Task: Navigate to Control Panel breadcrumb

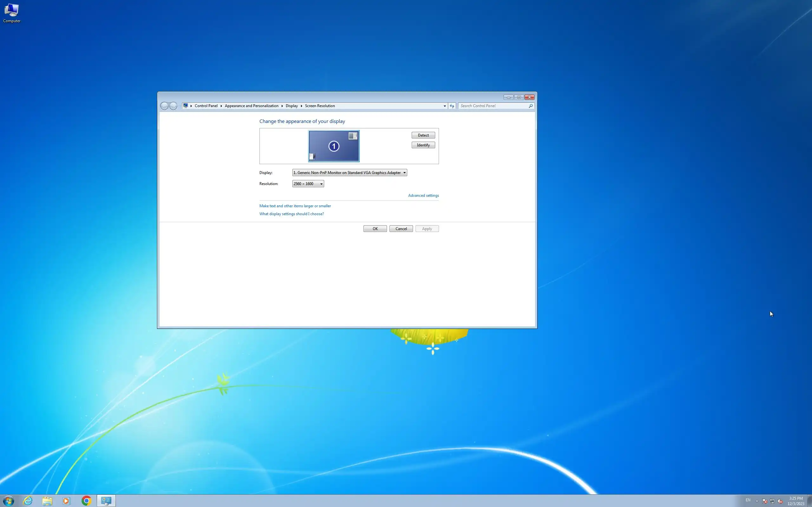Action: tap(206, 106)
